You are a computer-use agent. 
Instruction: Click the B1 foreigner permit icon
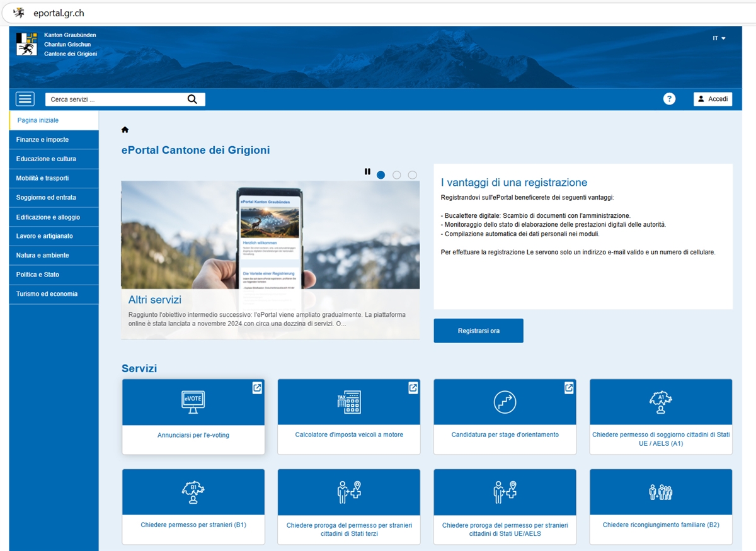193,492
